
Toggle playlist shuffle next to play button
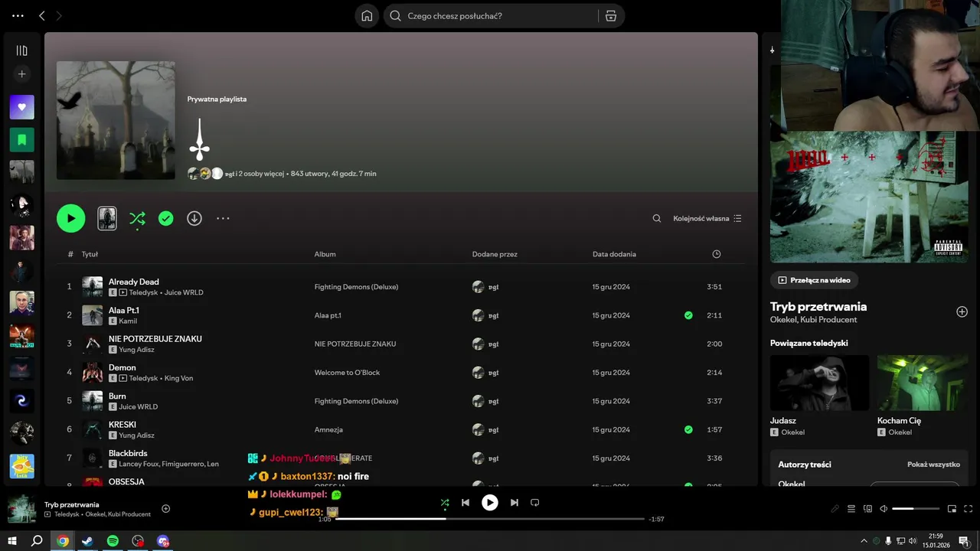tap(137, 218)
